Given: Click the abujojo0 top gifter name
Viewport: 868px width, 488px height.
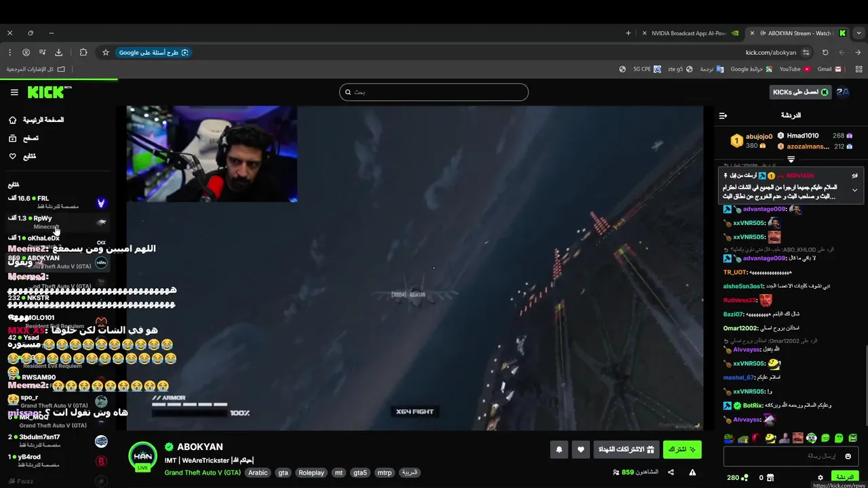Looking at the screenshot, I should tap(759, 136).
